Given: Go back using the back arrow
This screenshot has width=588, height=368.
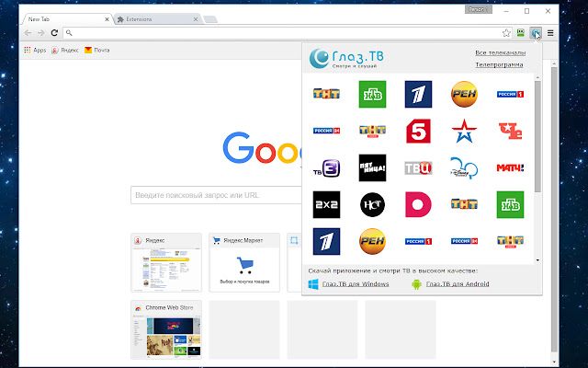Looking at the screenshot, I should coord(28,33).
